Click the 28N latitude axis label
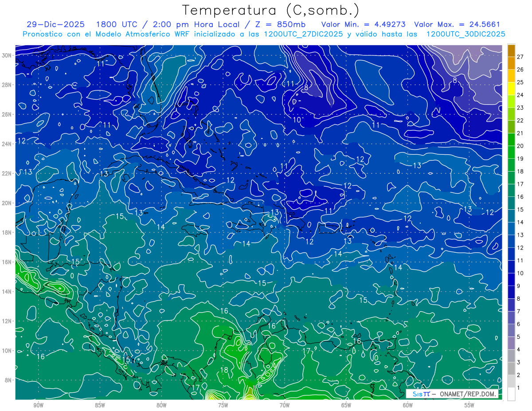 coord(8,85)
